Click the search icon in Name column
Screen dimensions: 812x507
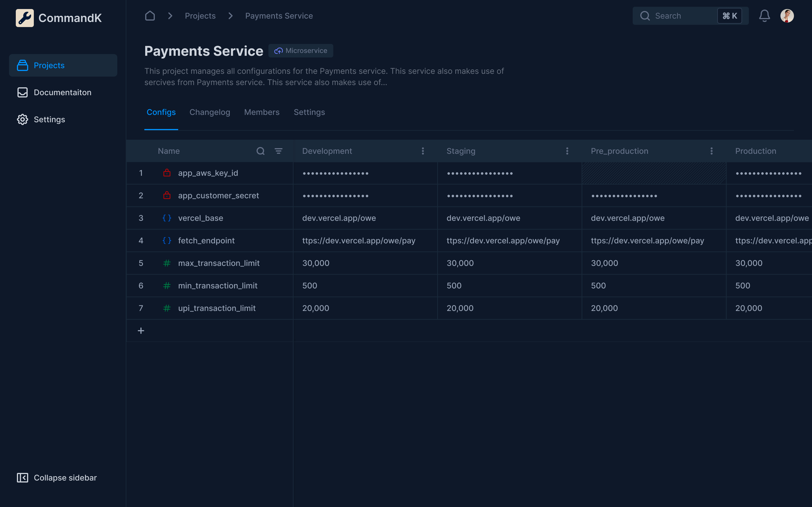click(261, 151)
